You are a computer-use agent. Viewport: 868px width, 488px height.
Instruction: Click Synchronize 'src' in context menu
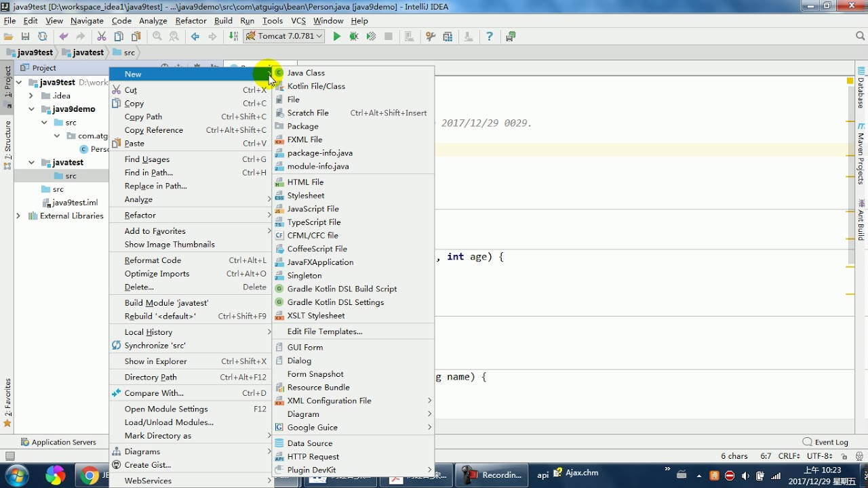191,346
